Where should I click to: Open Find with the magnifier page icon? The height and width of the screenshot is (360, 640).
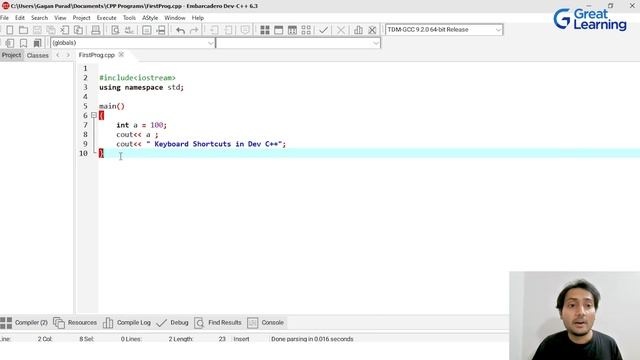tap(116, 30)
